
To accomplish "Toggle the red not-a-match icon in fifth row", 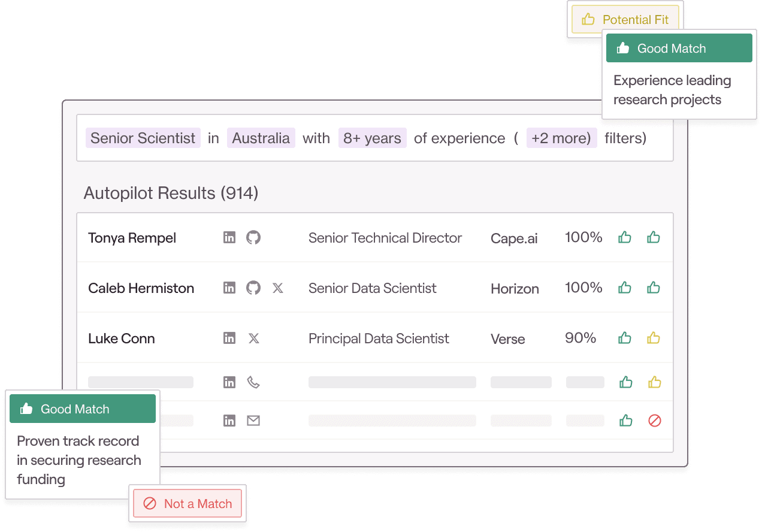I will [654, 421].
